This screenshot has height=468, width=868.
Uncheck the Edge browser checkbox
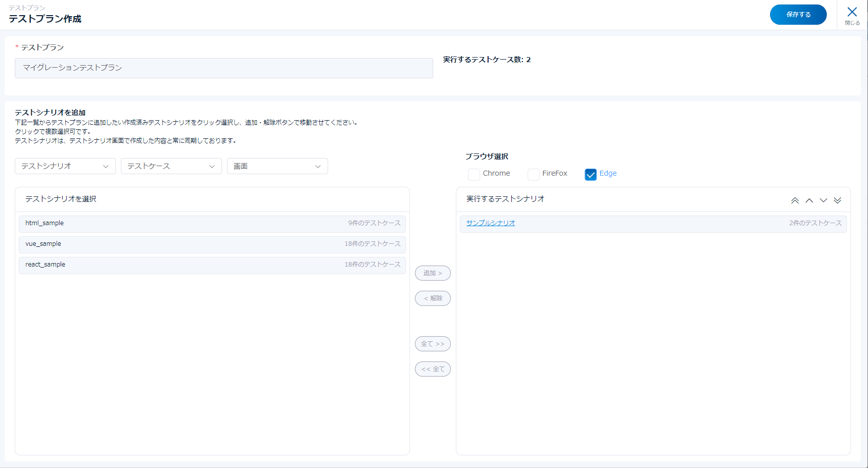(591, 174)
